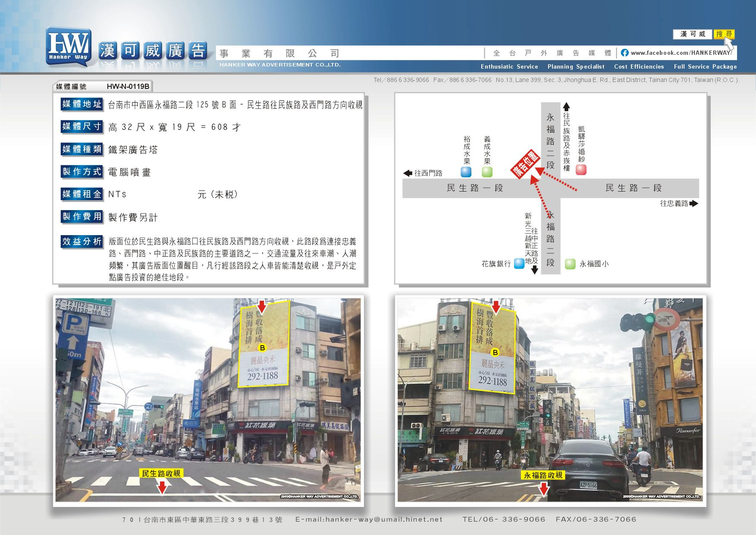756x535 pixels.
Task: Click the B marker in left photo
Action: [262, 347]
